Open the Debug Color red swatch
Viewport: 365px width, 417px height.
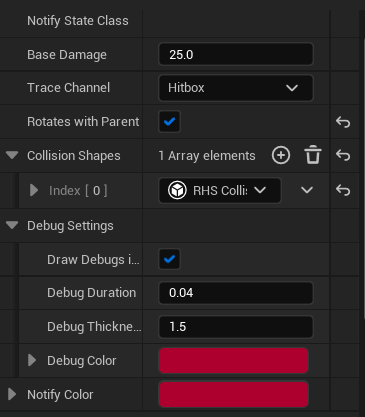[x=233, y=360]
